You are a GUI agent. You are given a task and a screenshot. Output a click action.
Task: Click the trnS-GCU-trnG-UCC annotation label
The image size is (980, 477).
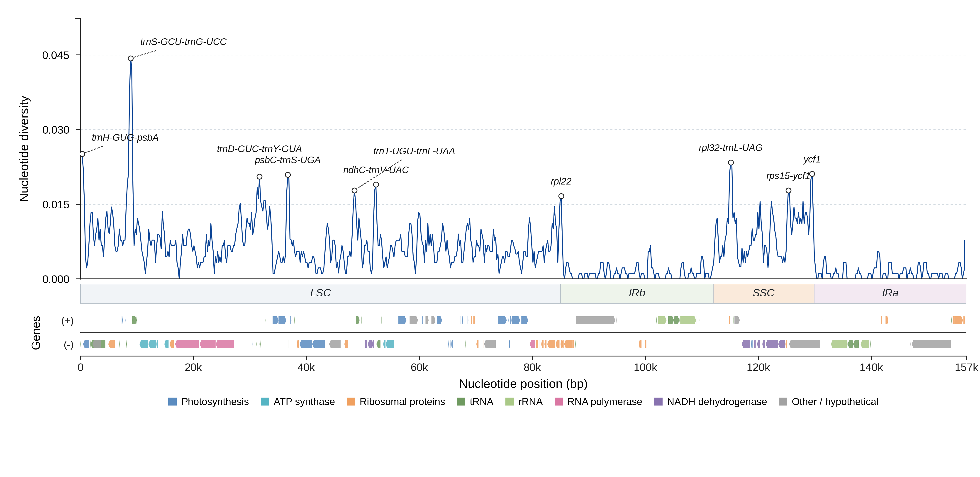pos(183,42)
